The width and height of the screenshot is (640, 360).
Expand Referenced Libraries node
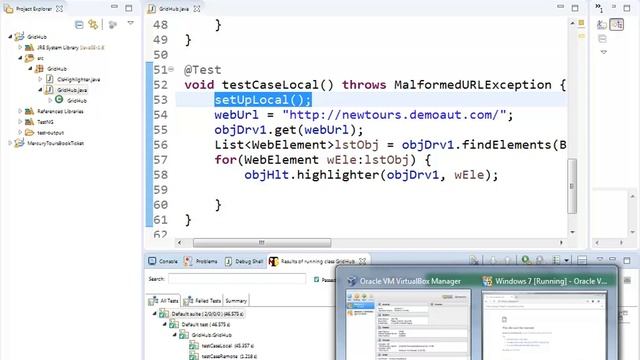20,111
